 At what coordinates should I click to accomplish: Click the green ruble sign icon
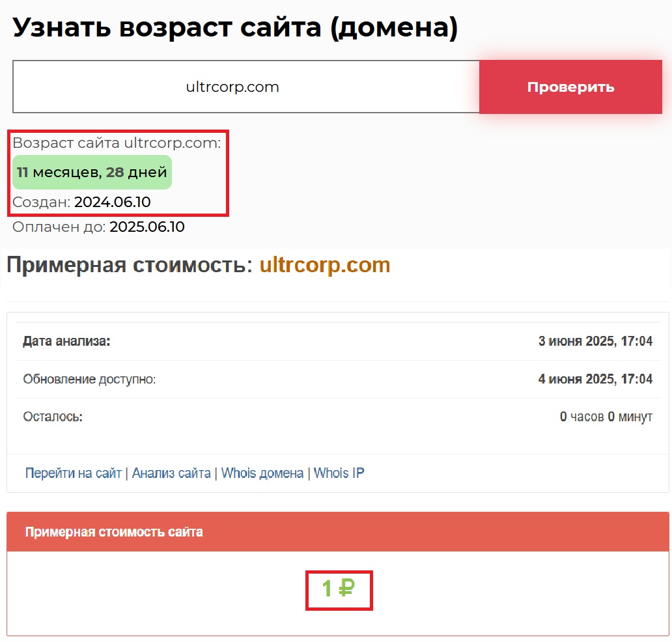(x=346, y=589)
